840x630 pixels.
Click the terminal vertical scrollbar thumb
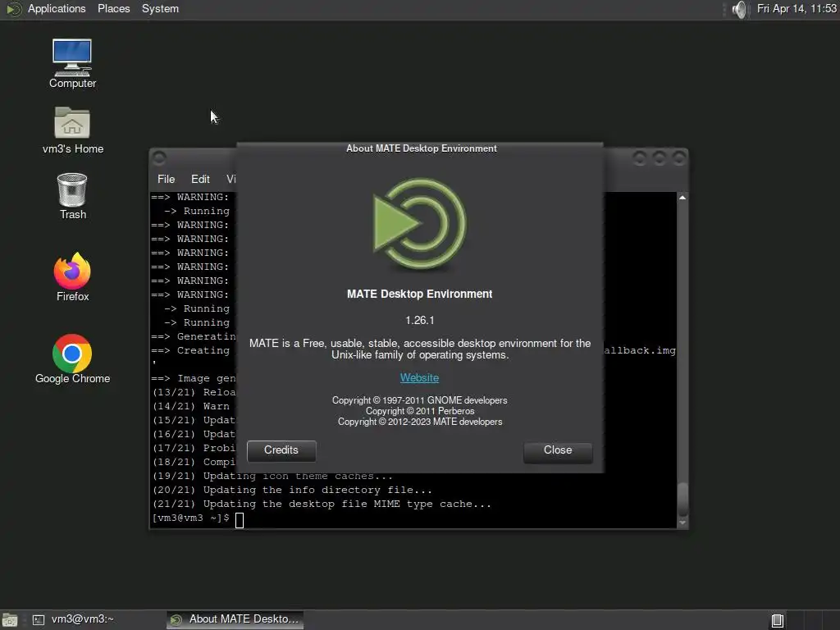pyautogui.click(x=682, y=500)
